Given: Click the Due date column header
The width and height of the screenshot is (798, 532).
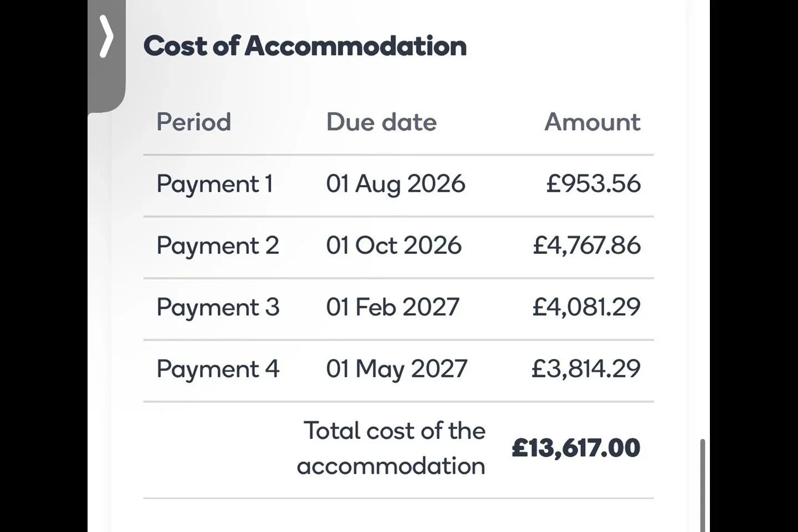Looking at the screenshot, I should [381, 122].
